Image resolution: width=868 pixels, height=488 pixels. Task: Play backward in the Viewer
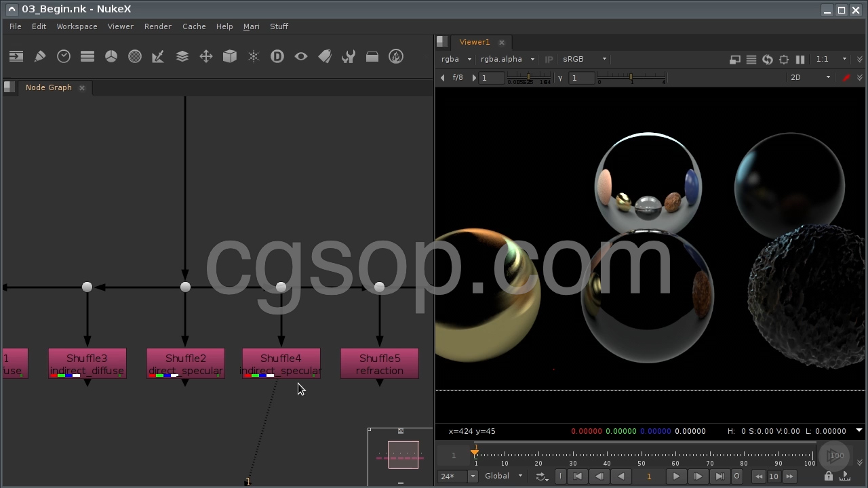click(x=621, y=476)
